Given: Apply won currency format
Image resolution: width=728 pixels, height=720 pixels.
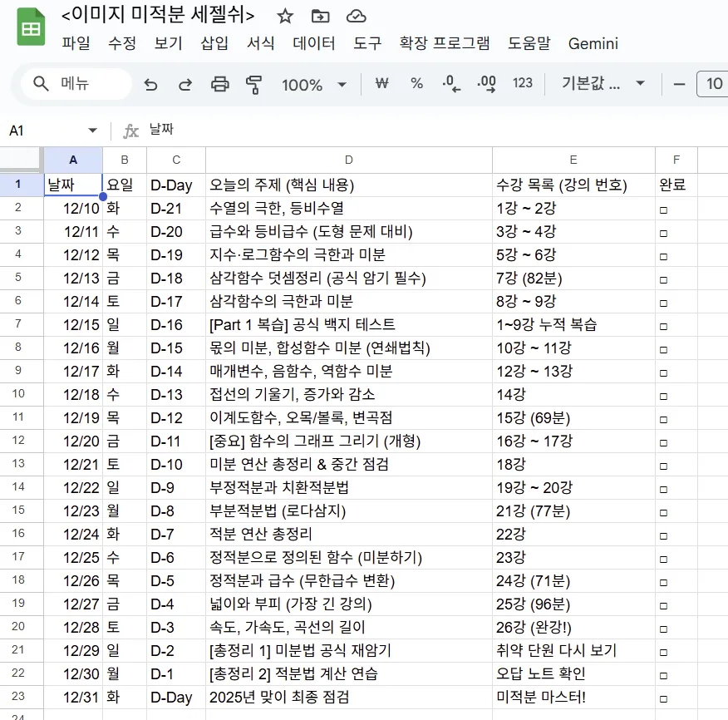Looking at the screenshot, I should click(381, 84).
